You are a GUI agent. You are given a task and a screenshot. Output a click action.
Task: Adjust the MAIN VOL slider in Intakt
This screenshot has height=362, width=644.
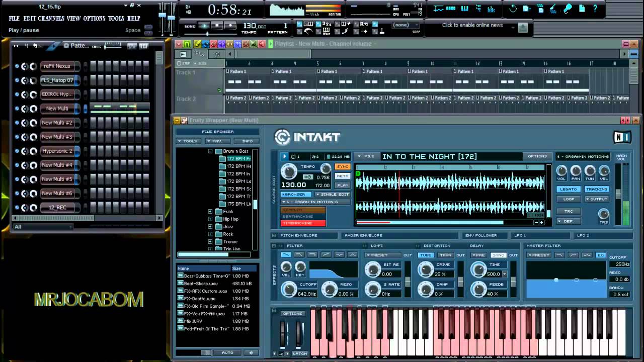618,194
